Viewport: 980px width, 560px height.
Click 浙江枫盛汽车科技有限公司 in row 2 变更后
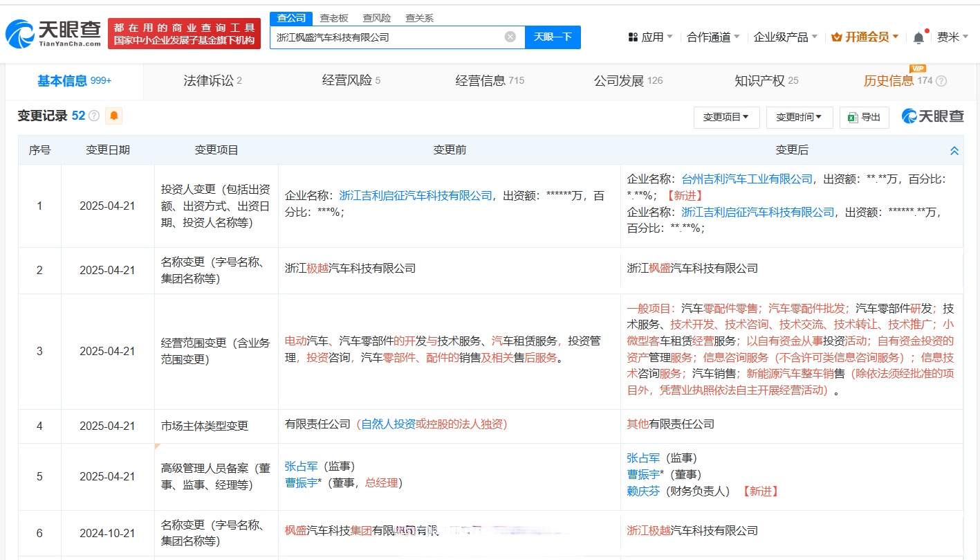point(692,269)
